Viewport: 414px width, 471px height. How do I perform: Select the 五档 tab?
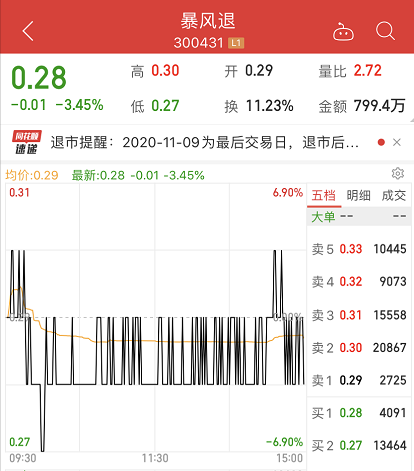(323, 195)
